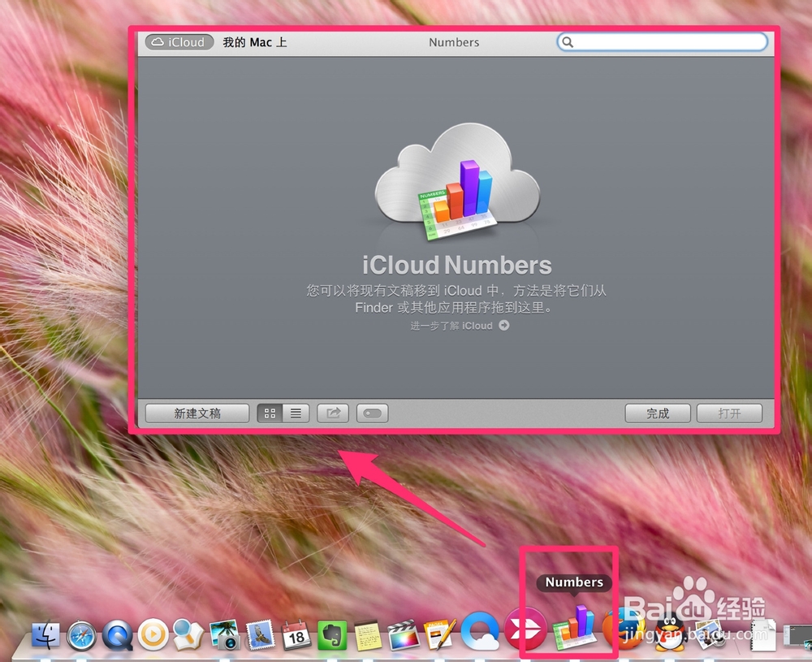Click the dimmed 打开 button

click(729, 413)
